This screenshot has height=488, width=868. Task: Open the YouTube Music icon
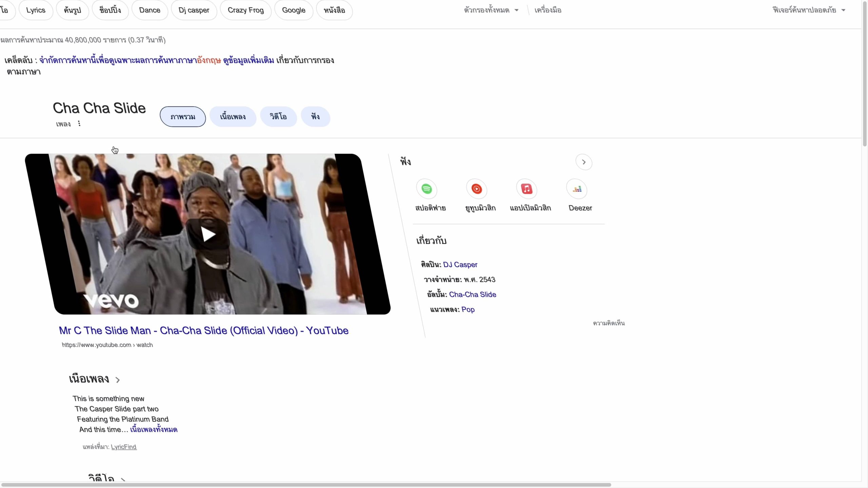(476, 189)
